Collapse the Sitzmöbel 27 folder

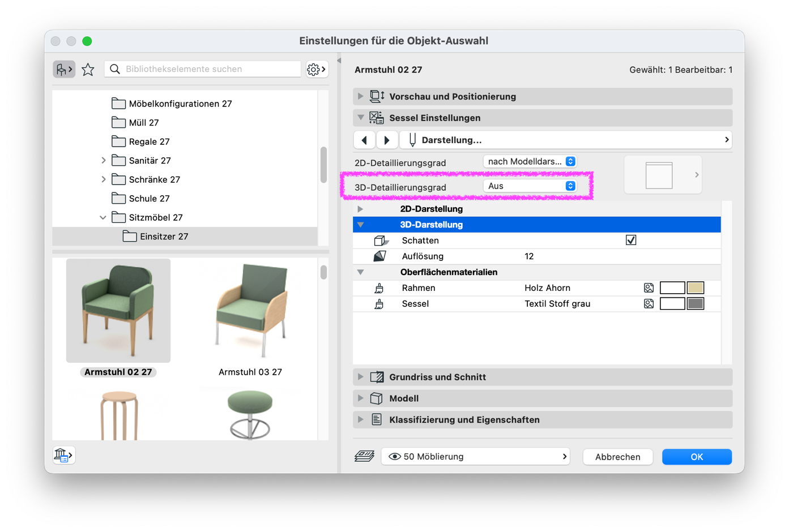click(x=103, y=217)
